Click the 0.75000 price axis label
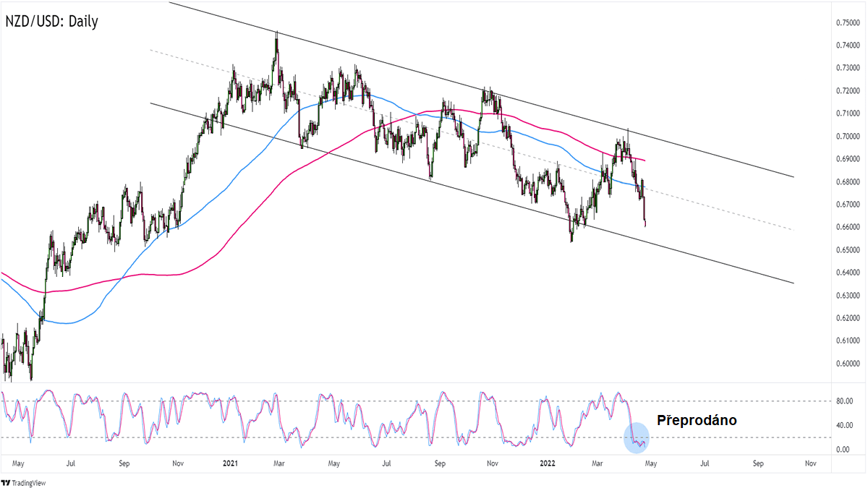The width and height of the screenshot is (868, 488). (x=848, y=22)
